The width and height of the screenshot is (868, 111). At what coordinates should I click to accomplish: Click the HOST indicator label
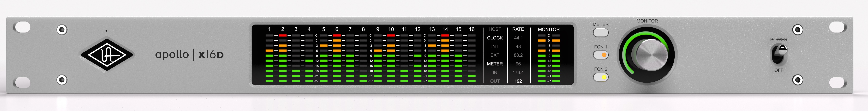click(495, 29)
